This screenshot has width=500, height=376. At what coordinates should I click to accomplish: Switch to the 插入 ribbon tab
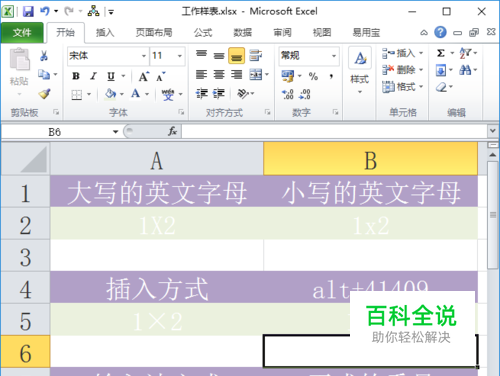pos(105,33)
